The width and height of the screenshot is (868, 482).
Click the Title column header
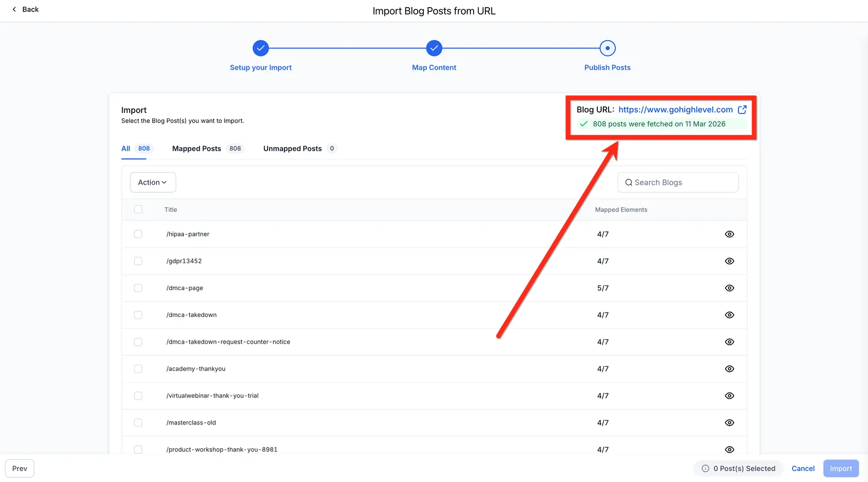point(171,210)
